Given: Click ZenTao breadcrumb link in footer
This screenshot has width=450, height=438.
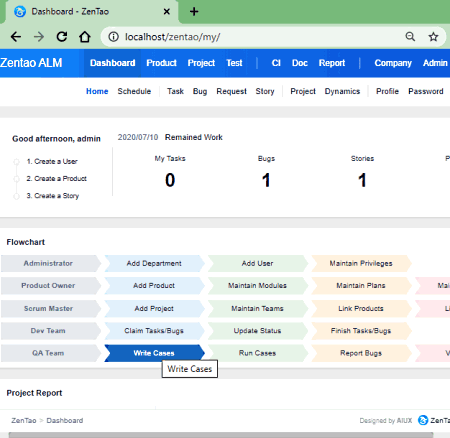Looking at the screenshot, I should point(24,420).
